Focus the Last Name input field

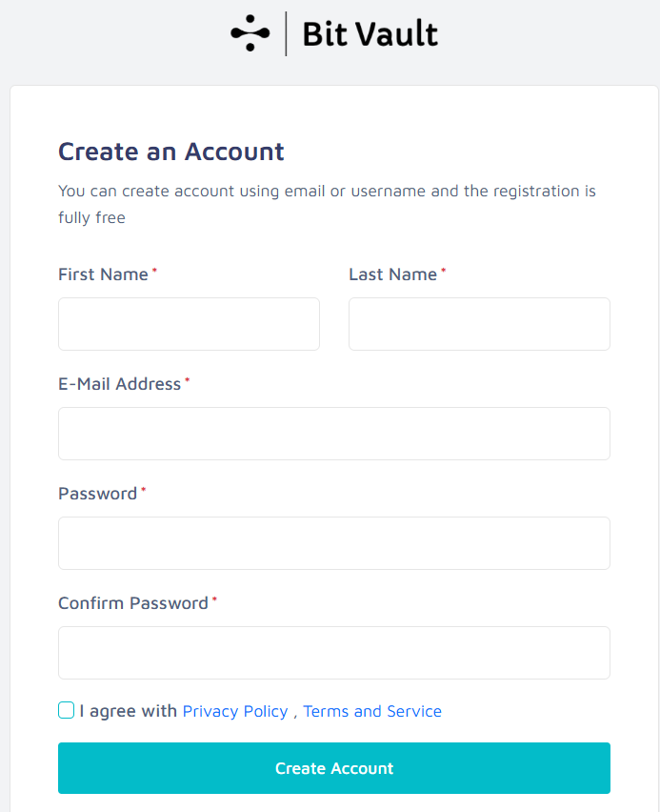click(x=479, y=324)
